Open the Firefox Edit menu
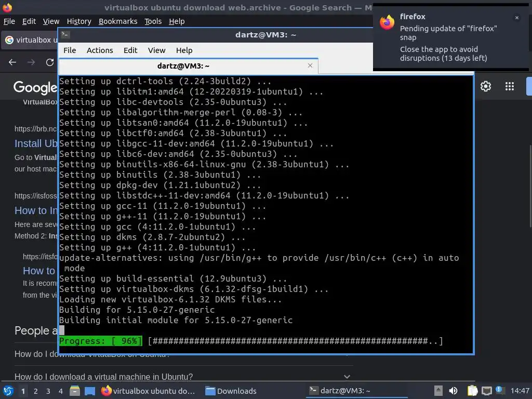The image size is (532, 399). (29, 21)
